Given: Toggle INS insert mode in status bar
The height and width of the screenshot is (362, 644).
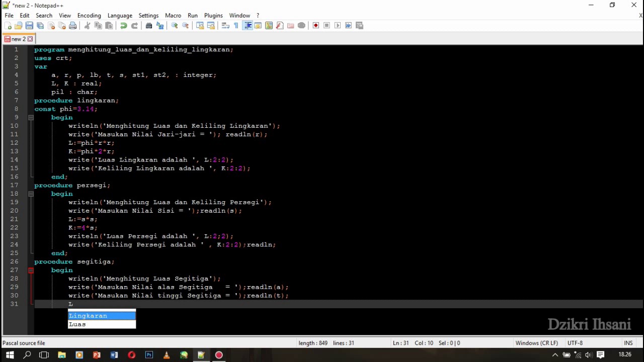Looking at the screenshot, I should pyautogui.click(x=628, y=343).
